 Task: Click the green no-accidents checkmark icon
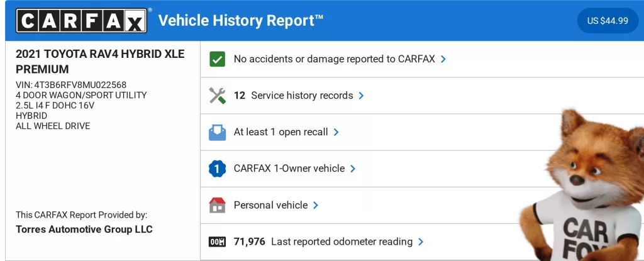(217, 59)
